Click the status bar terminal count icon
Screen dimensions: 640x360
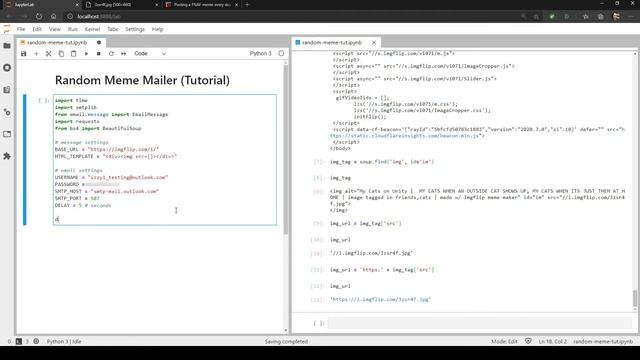point(19,341)
